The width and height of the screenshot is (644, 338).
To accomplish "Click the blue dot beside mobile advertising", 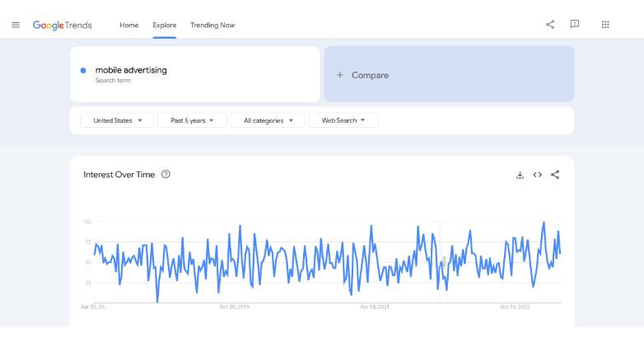I will [83, 71].
